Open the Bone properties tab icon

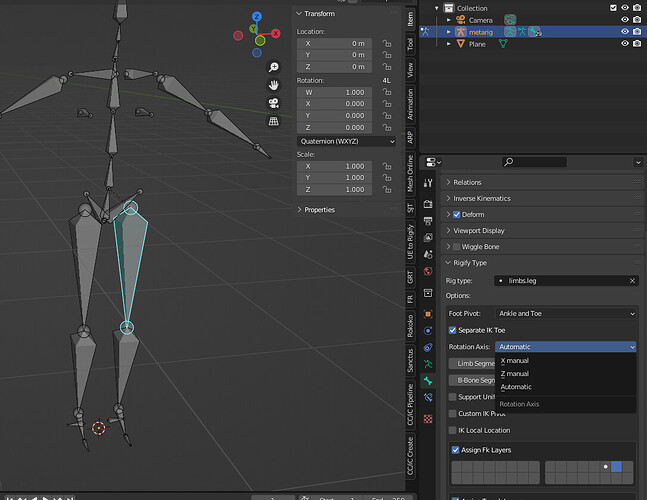pos(428,381)
